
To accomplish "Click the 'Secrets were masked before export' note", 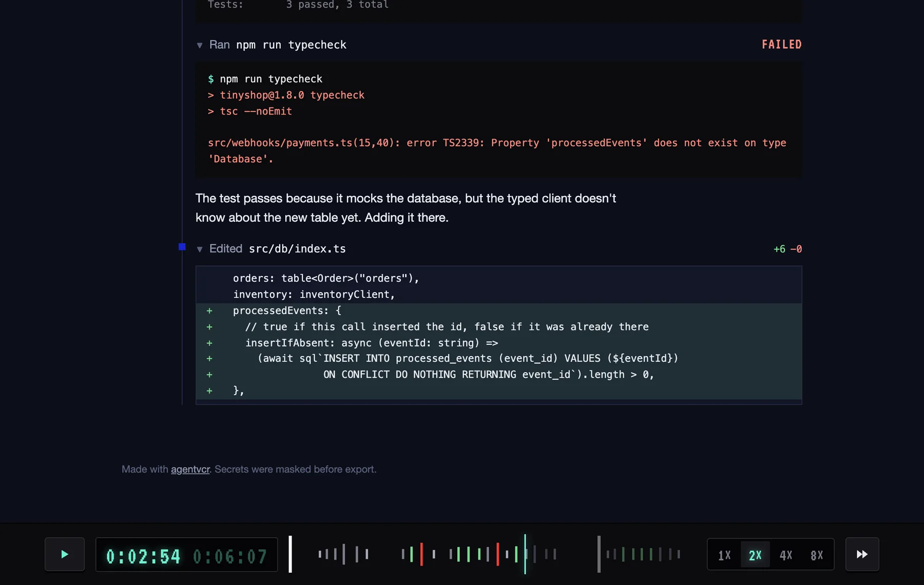I will tap(295, 469).
